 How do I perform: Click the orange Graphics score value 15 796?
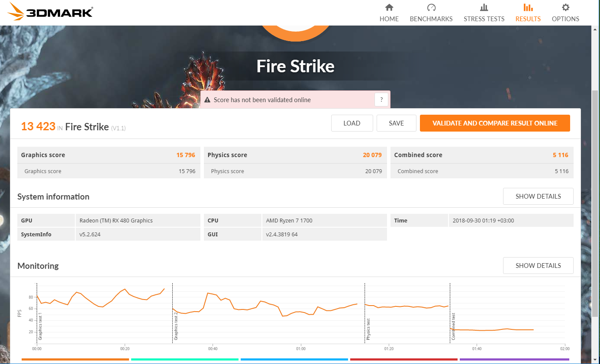click(186, 155)
